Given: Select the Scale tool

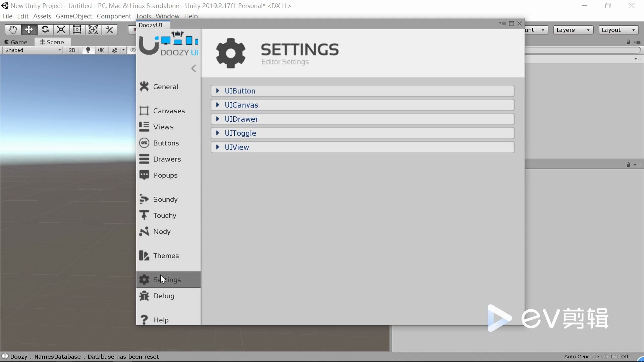Looking at the screenshot, I should click(x=61, y=30).
